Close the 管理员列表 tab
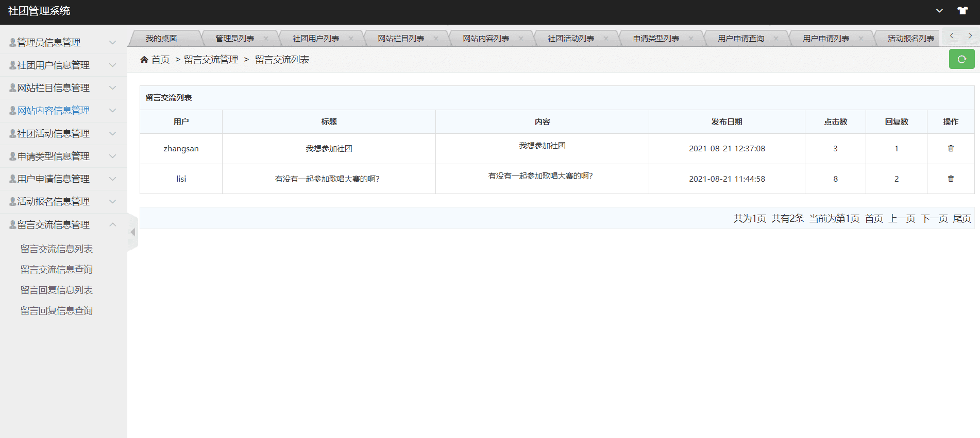Screen dimensions: 980x438 (x=266, y=39)
